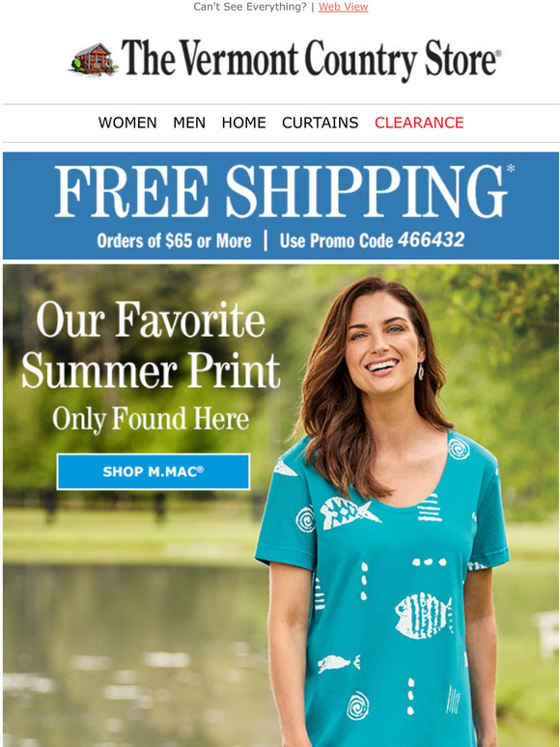
Task: Visit the red CLEARANCE link
Action: click(x=419, y=123)
